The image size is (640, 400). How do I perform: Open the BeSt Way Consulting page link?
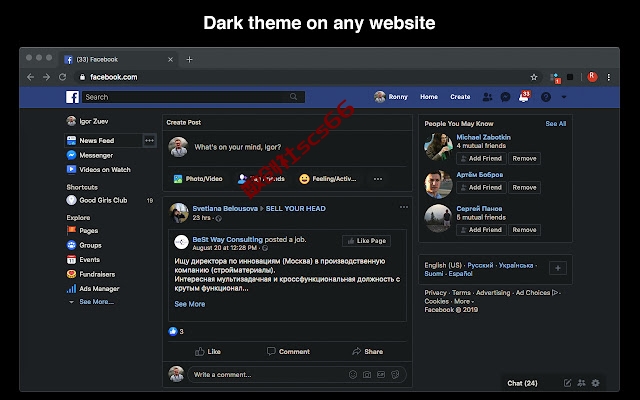click(227, 240)
